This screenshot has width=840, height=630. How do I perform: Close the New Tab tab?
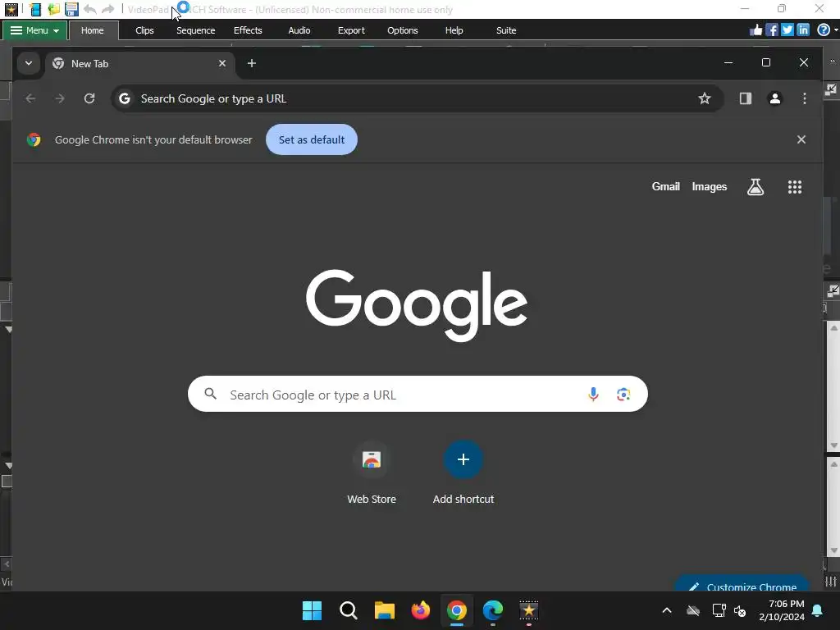[222, 63]
